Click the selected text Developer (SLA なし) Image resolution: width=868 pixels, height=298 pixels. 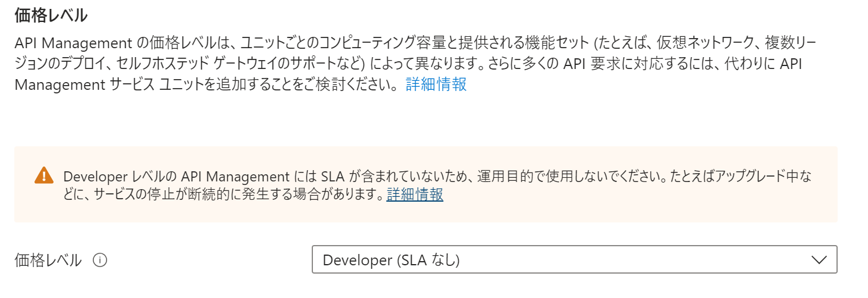(x=391, y=260)
